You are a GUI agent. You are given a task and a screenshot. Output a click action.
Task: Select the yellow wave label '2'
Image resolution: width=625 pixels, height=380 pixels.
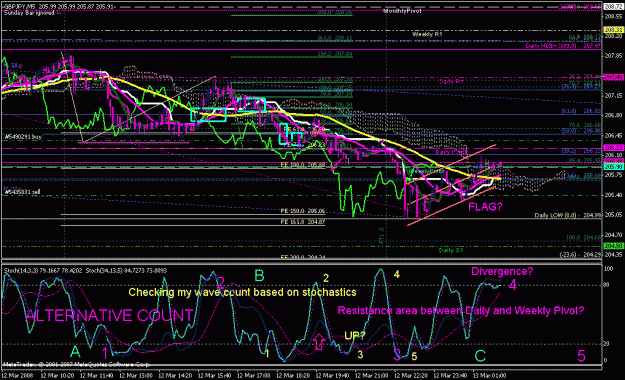click(326, 278)
